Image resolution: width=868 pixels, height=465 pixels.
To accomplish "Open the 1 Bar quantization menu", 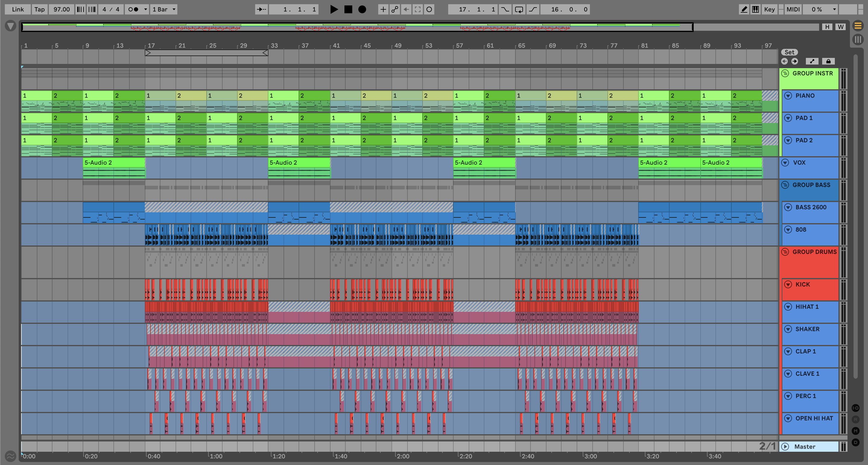I will tap(164, 9).
